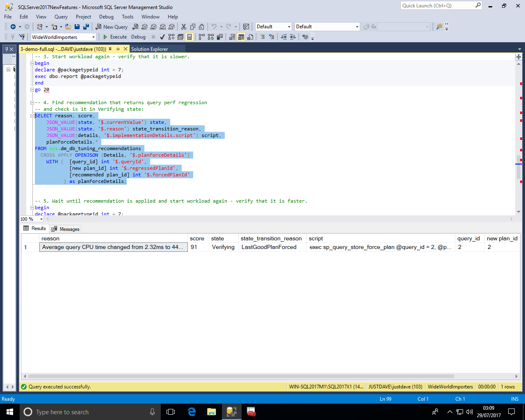Click the Change Connection icon
The width and height of the screenshot is (525, 420).
(x=22, y=37)
